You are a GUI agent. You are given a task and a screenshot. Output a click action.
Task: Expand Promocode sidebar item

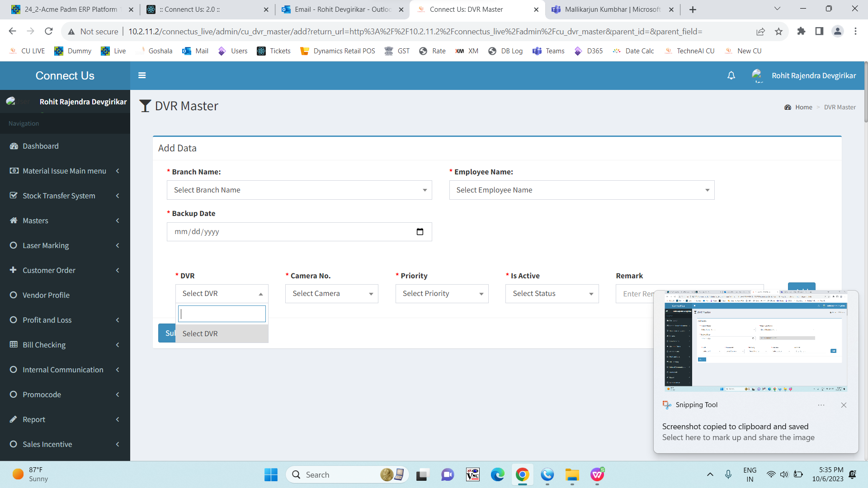65,394
